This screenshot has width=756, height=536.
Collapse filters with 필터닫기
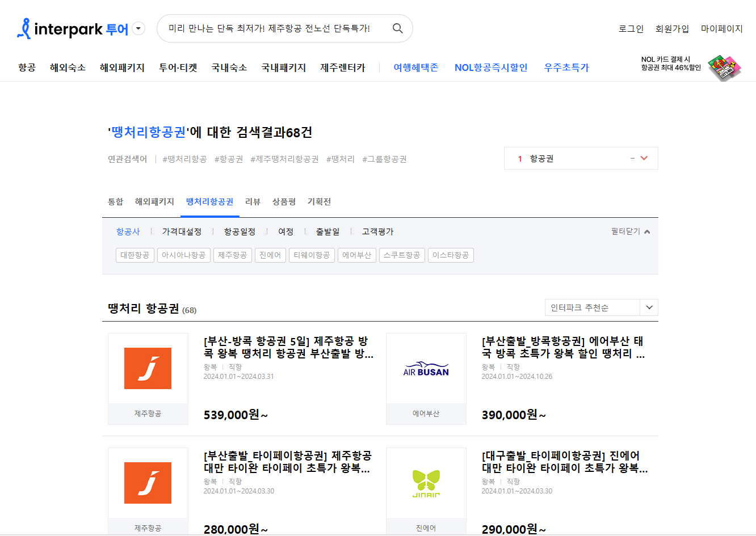pyautogui.click(x=630, y=231)
